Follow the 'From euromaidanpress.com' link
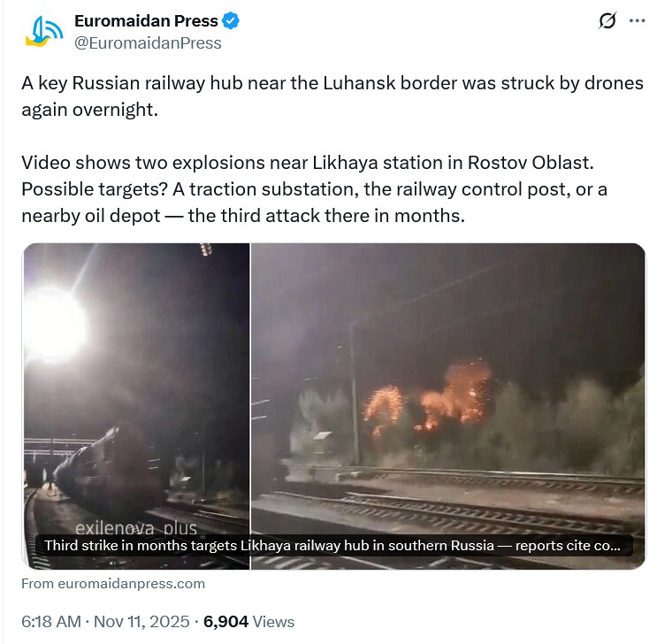 click(x=113, y=583)
